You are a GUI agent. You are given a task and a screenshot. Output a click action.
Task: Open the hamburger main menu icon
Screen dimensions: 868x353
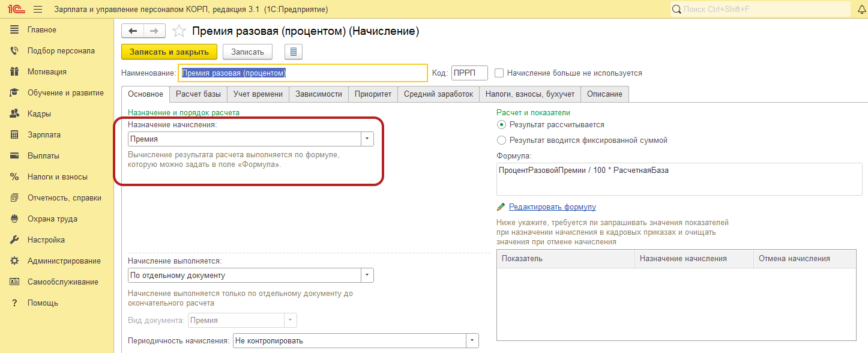coord(38,10)
